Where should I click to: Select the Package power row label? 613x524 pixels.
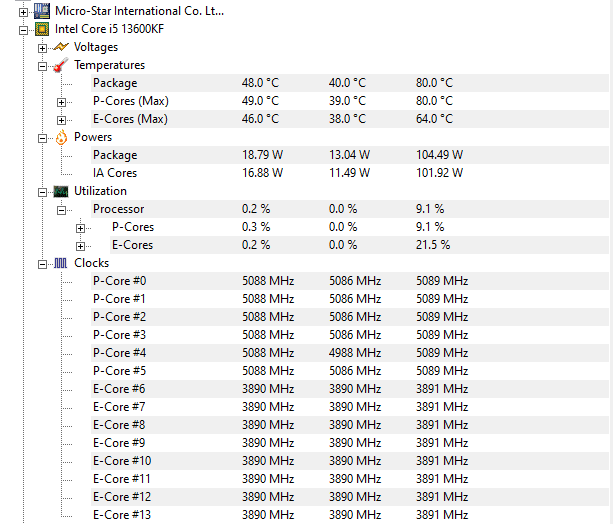(115, 155)
